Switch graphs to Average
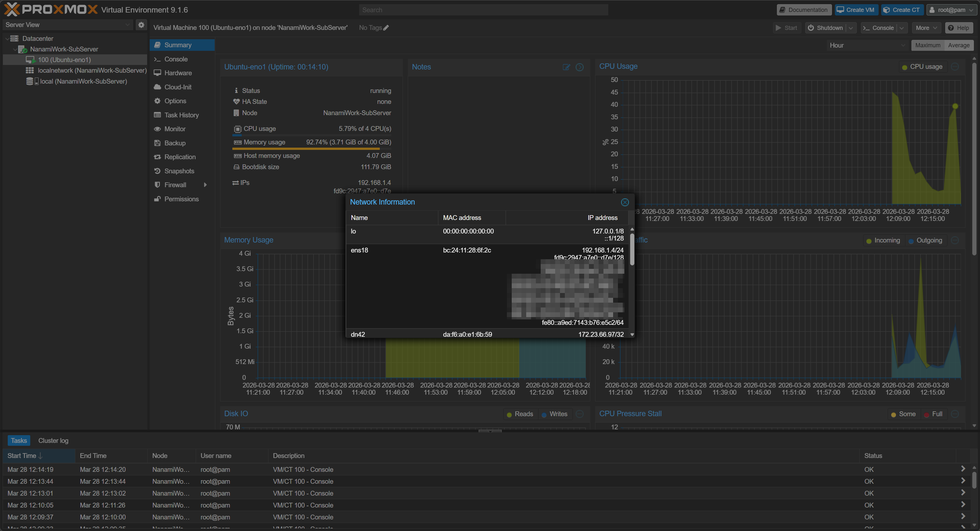This screenshot has height=531, width=980. tap(958, 45)
